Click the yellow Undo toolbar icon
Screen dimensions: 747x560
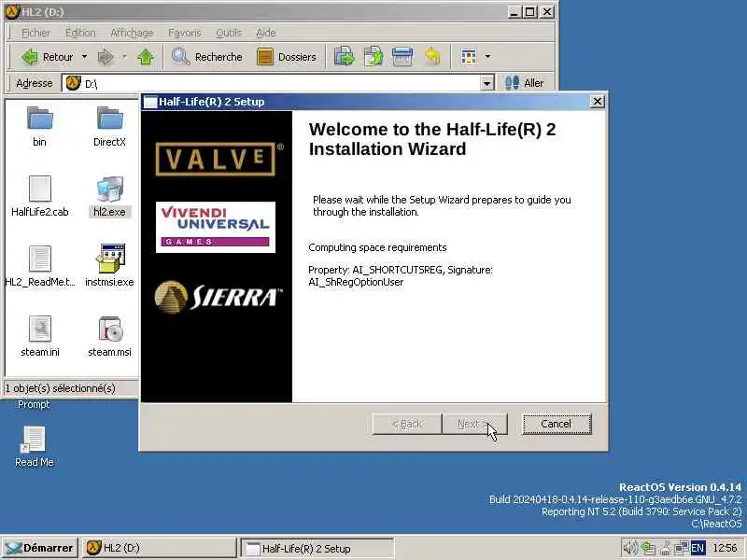pyautogui.click(x=432, y=57)
